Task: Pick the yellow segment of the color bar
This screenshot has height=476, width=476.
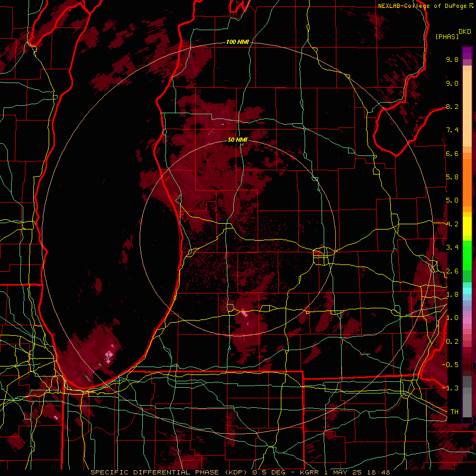Action: tap(467, 226)
